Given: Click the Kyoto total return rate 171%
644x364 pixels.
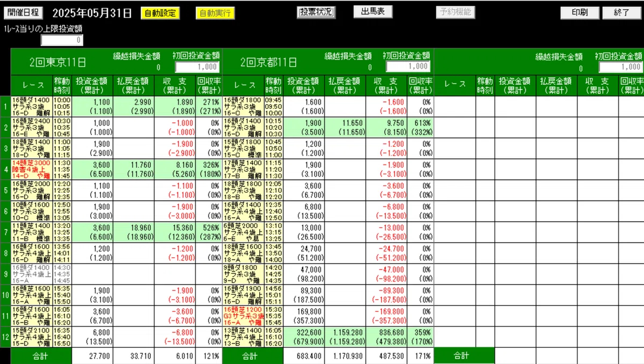Looking at the screenshot, I should point(424,356).
